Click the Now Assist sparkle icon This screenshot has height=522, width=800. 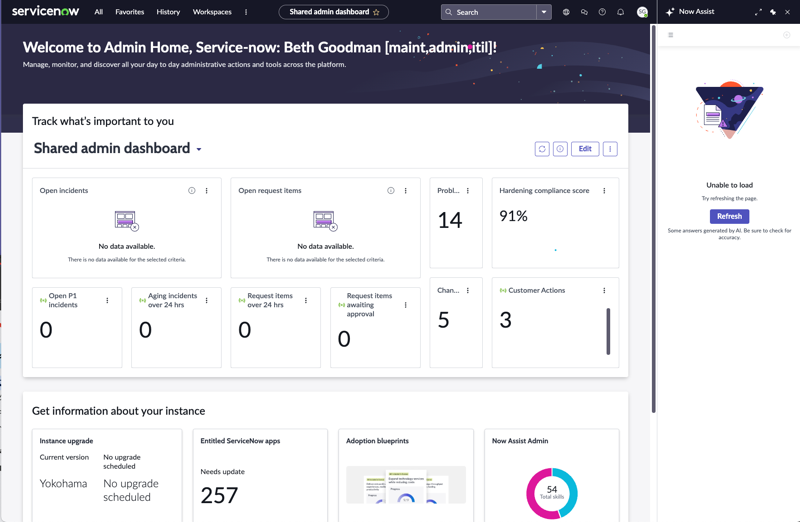click(x=670, y=12)
